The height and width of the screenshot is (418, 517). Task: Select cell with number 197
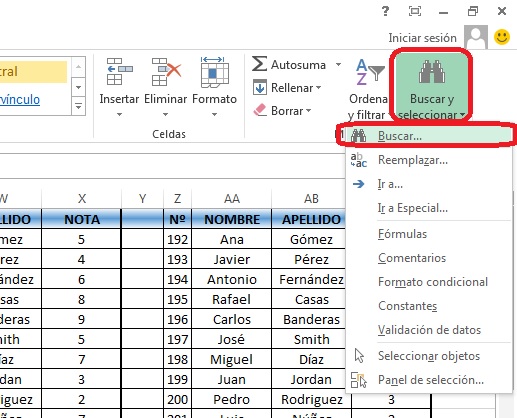177,339
